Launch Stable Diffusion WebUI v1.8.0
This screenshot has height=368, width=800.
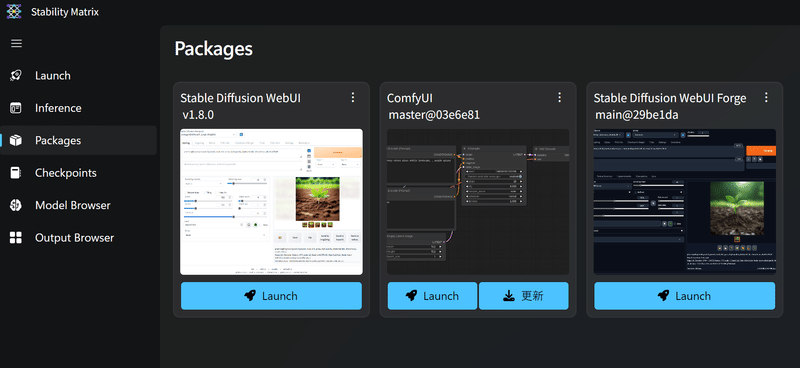click(271, 296)
